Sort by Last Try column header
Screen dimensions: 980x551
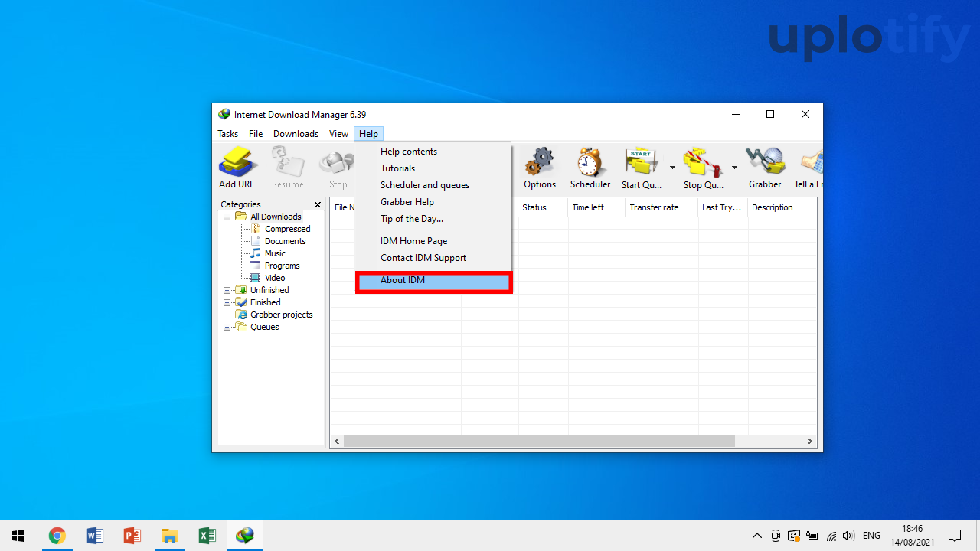pos(723,207)
